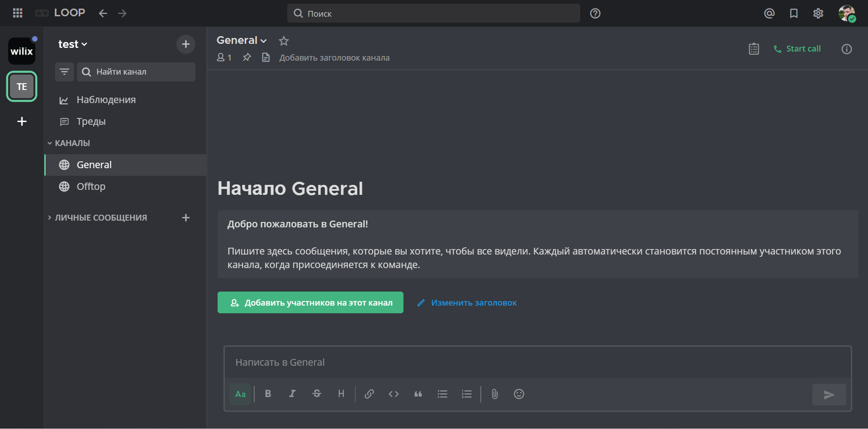Attach a file using the paperclip icon
The image size is (868, 429).
point(494,394)
